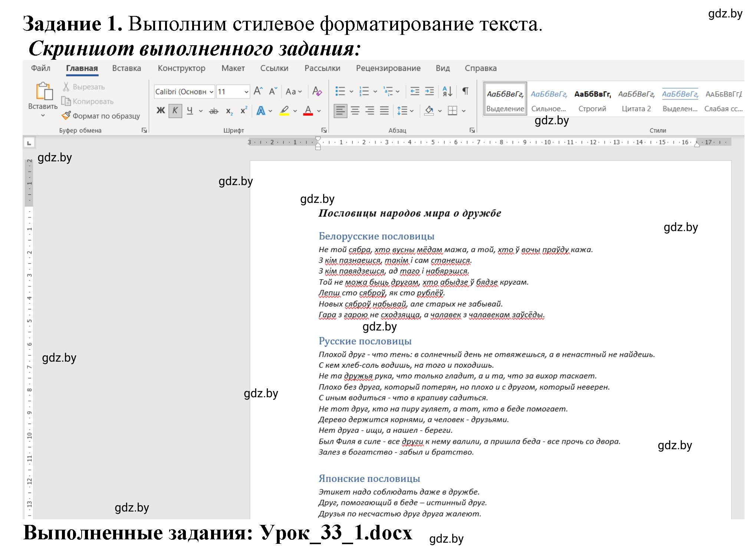756x559 pixels.
Task: Apply subscript formatting
Action: point(229,111)
